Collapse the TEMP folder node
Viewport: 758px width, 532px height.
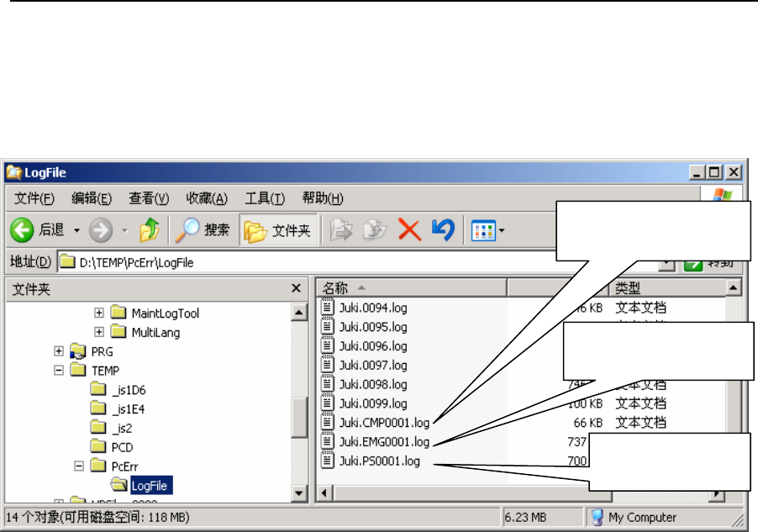pyautogui.click(x=59, y=371)
